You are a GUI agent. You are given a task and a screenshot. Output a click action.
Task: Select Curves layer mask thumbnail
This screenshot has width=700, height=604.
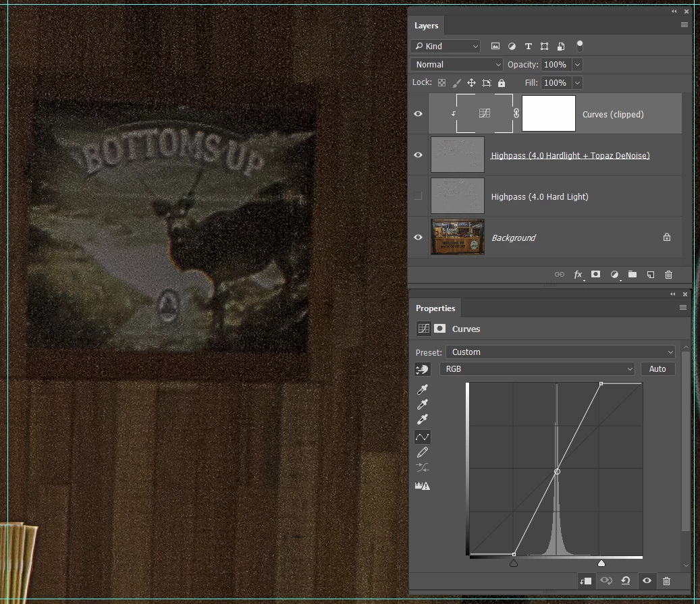point(549,113)
